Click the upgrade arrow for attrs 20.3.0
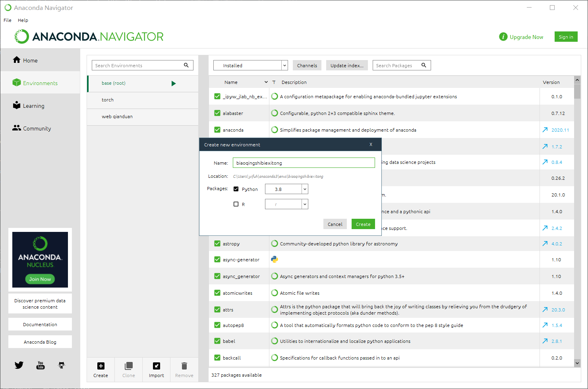The height and width of the screenshot is (389, 588). tap(545, 309)
